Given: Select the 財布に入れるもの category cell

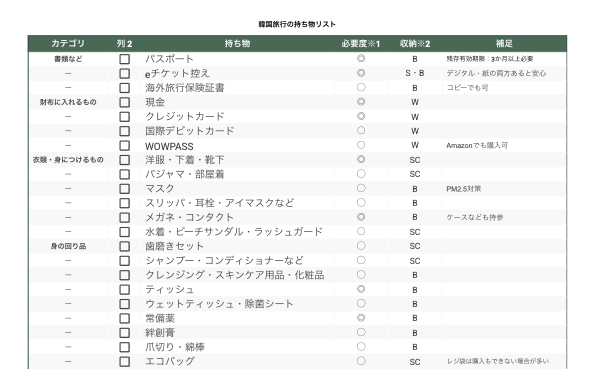Looking at the screenshot, I should coord(68,102).
